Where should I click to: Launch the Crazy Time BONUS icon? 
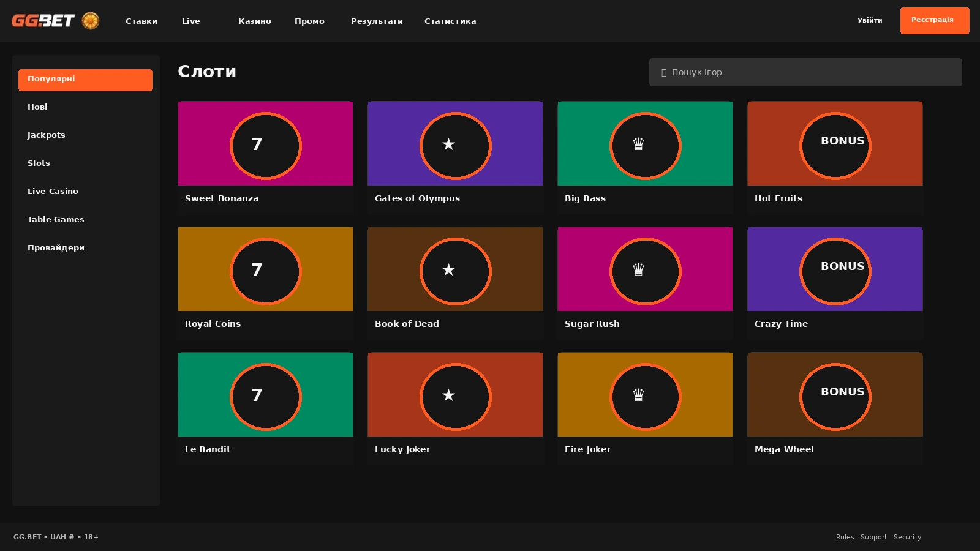(835, 271)
